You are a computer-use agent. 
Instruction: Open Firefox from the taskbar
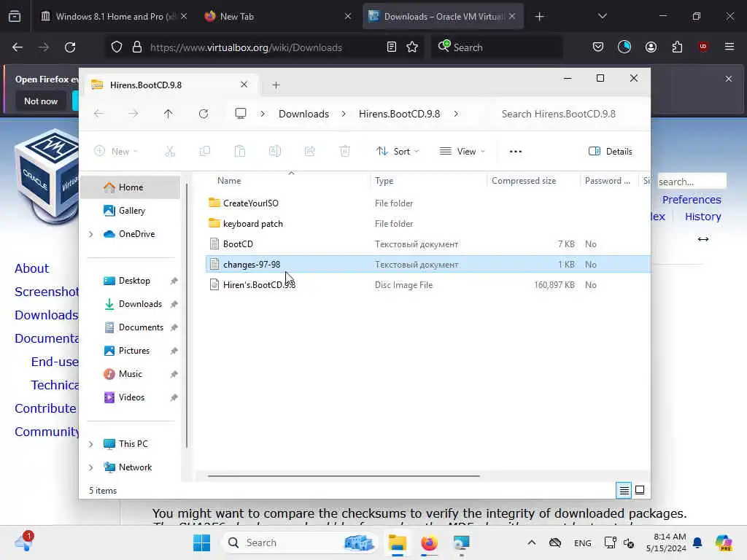429,542
